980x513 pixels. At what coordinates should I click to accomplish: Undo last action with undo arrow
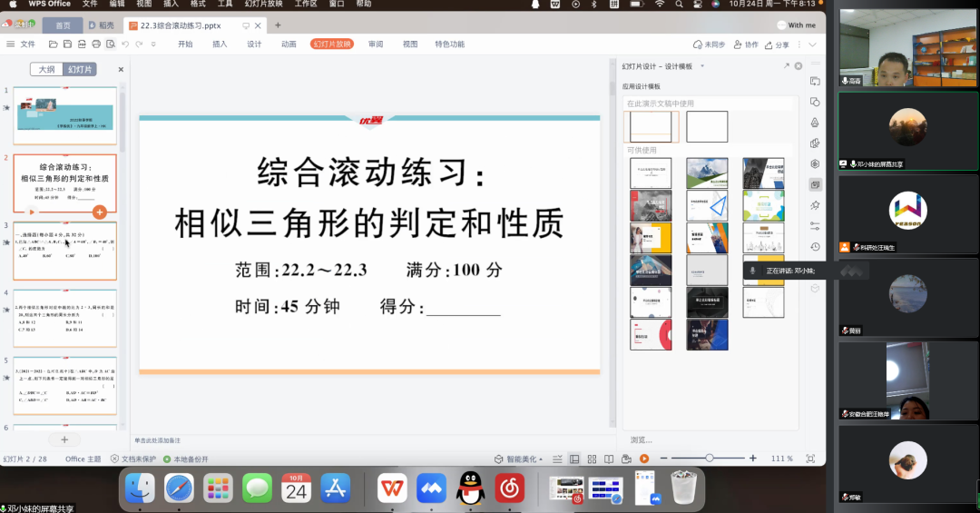pyautogui.click(x=125, y=44)
